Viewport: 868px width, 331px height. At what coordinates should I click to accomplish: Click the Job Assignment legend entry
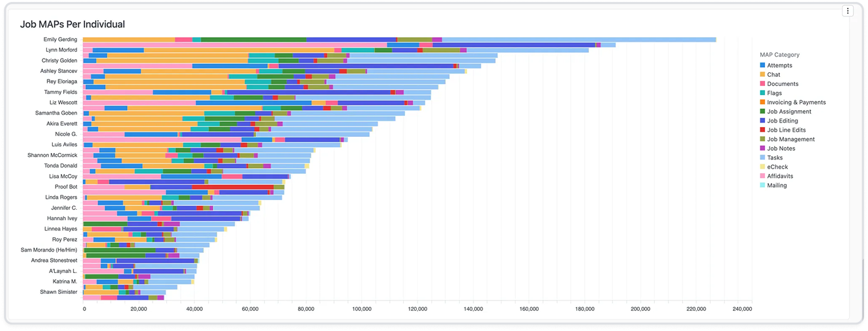[788, 111]
